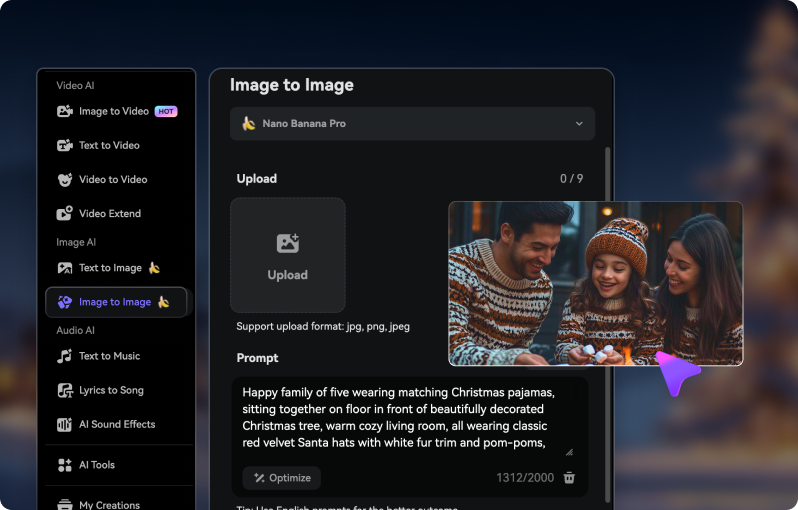
Task: Click the Image to Image sidebar icon
Action: tap(65, 302)
